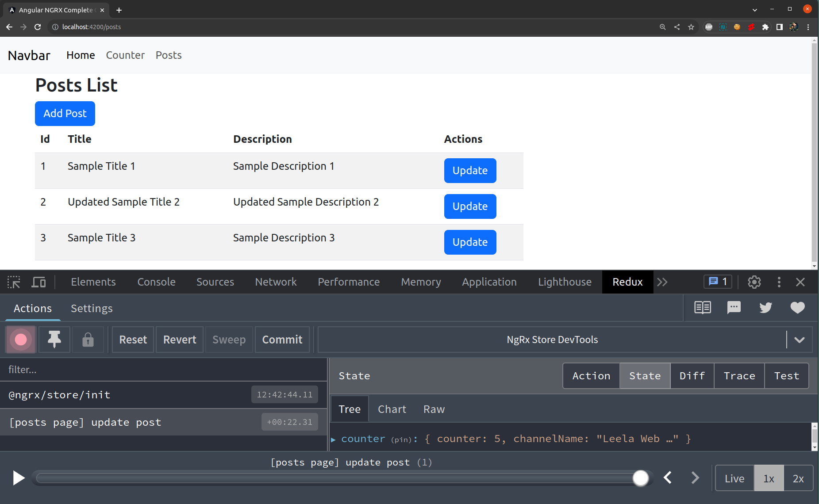Open DevTools settings gear icon

[754, 282]
